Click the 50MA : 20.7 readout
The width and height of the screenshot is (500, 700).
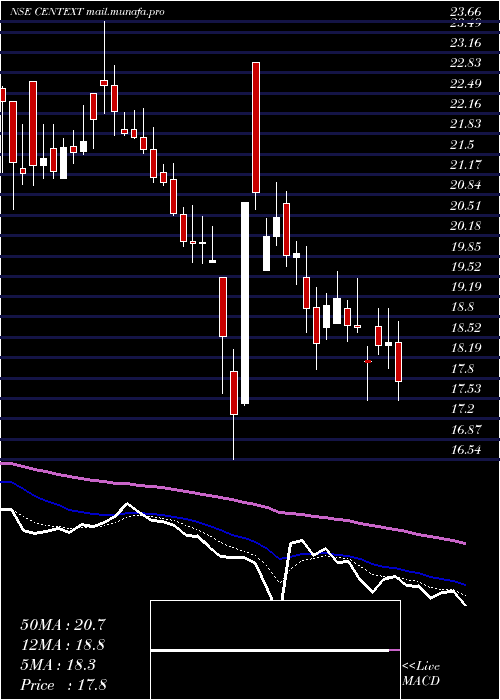pyautogui.click(x=63, y=625)
